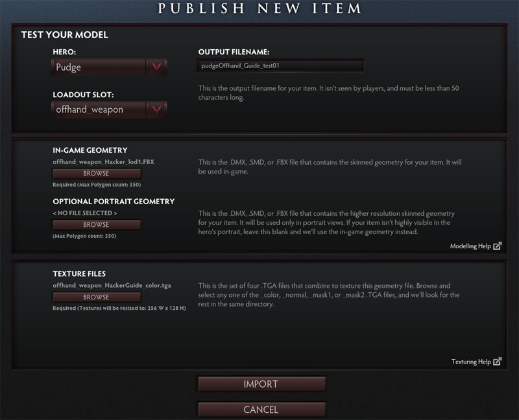Browse for In-Game Geometry file
The height and width of the screenshot is (420, 519).
(x=96, y=174)
